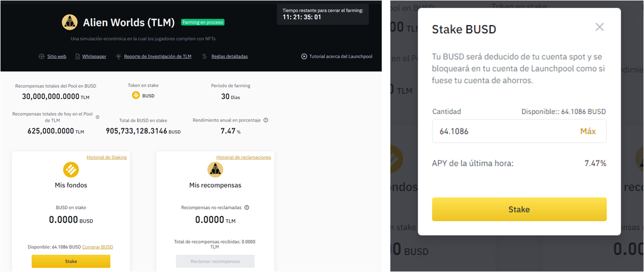Screen dimensions: 644x272
Task: Click the BUSD coin icon in Mis fondos
Action: tap(71, 169)
